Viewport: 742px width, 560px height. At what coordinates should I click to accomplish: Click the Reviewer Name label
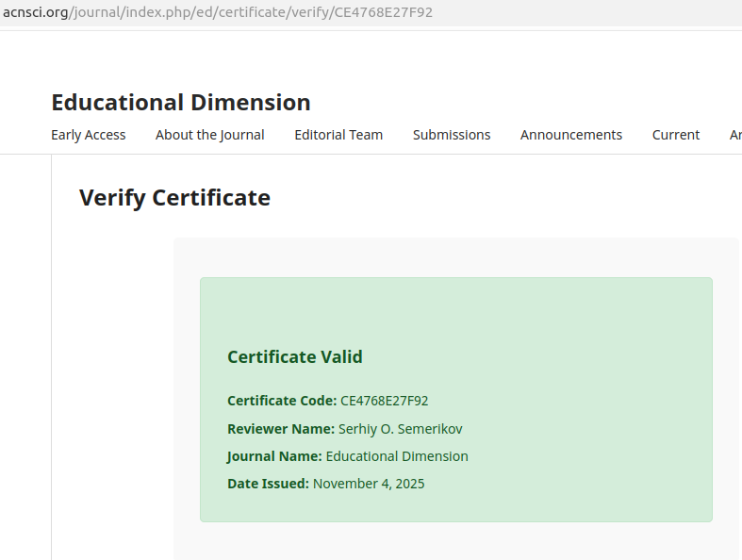[280, 429]
